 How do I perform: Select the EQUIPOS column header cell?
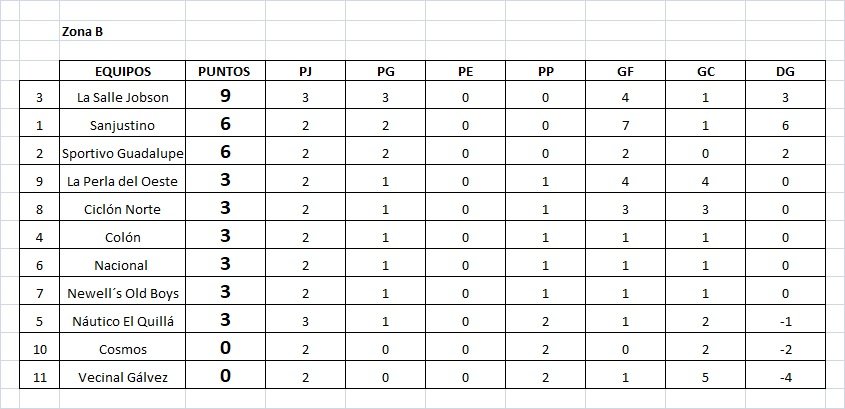[122, 71]
